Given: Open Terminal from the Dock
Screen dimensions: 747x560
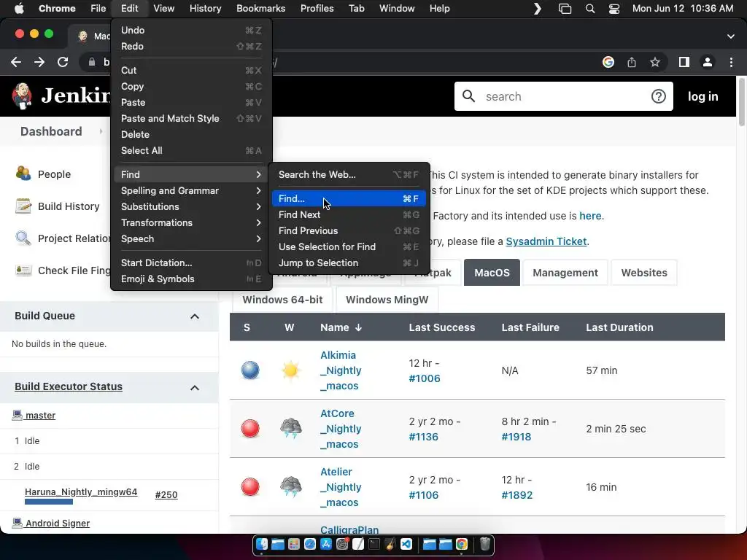Looking at the screenshot, I should (x=374, y=544).
